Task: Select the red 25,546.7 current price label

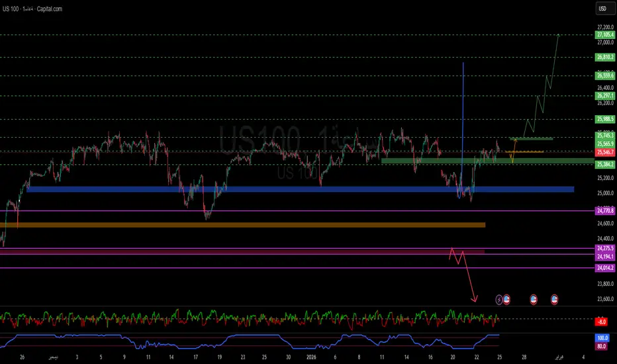Action: (x=605, y=152)
